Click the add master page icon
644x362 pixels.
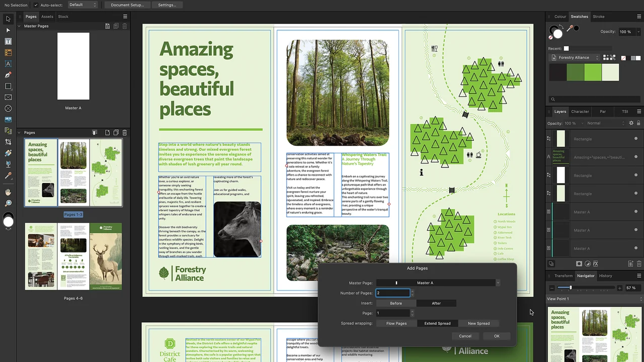pyautogui.click(x=107, y=26)
